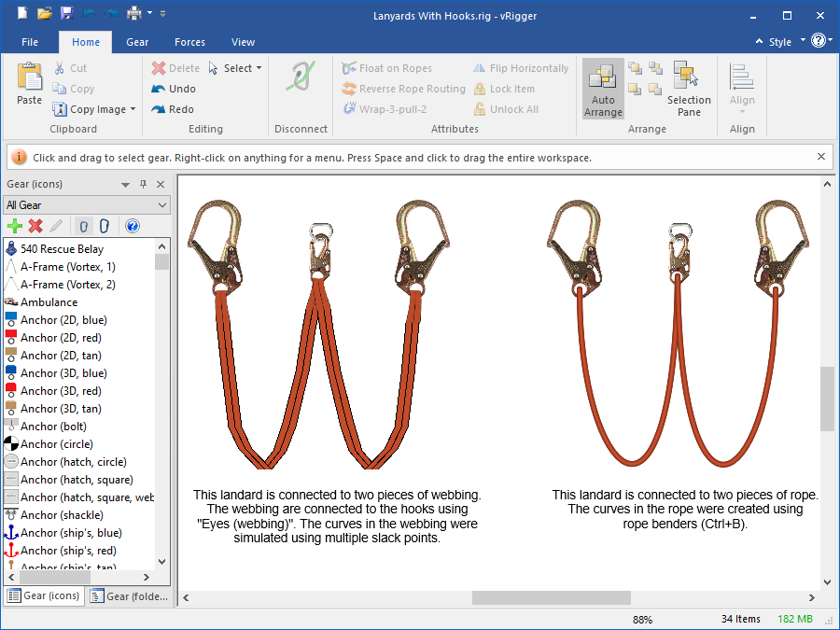Select Anchor (shackle) in gear list
840x630 pixels.
pyautogui.click(x=62, y=515)
